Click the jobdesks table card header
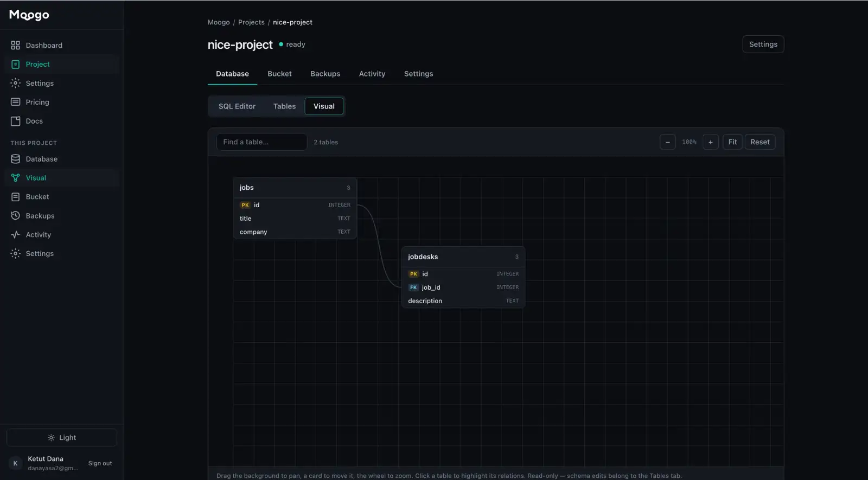Image resolution: width=868 pixels, height=480 pixels. pyautogui.click(x=463, y=257)
